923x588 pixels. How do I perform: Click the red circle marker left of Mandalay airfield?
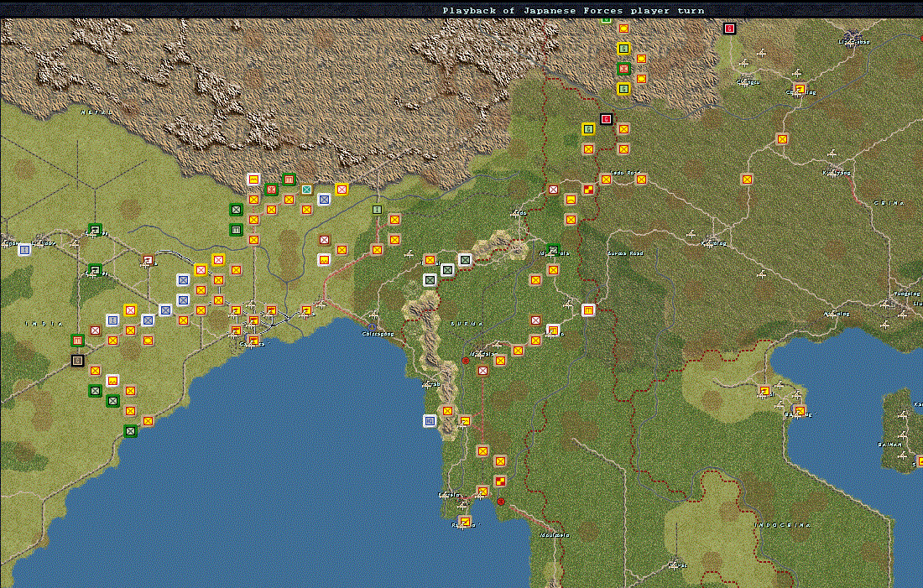pos(466,360)
